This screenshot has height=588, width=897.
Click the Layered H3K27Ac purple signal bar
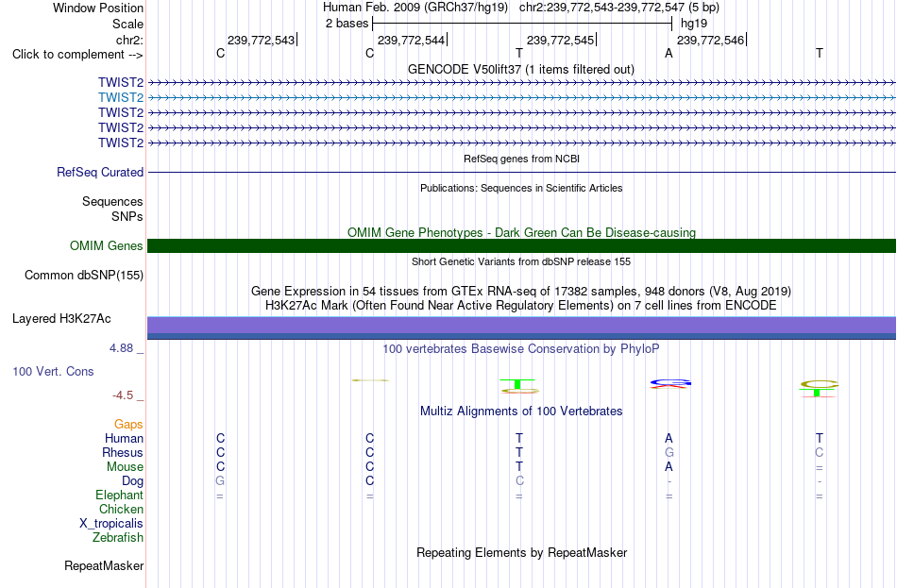(x=521, y=328)
